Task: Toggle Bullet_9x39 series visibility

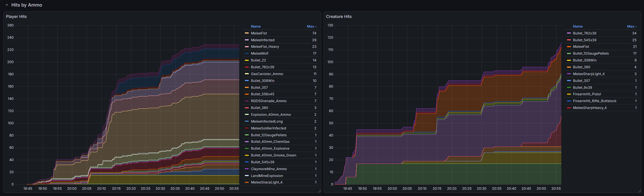Action: (x=582, y=88)
